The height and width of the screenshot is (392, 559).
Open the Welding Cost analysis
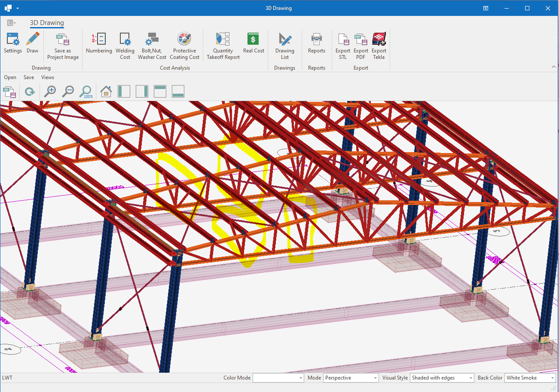click(125, 46)
